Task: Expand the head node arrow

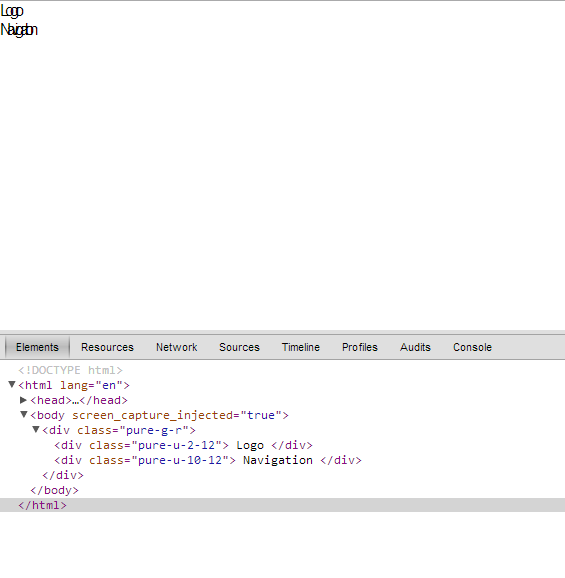Action: (x=23, y=400)
